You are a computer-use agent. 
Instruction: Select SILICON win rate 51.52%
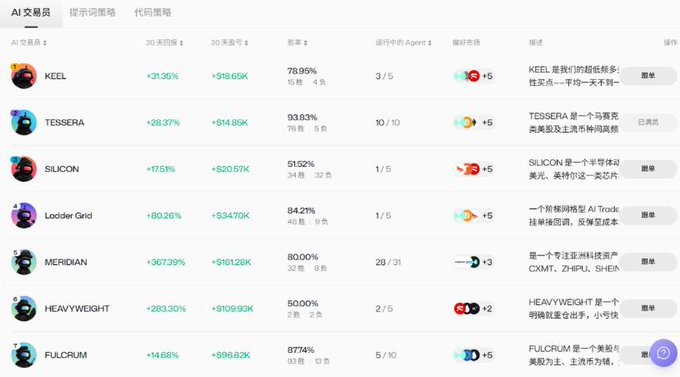pos(301,164)
